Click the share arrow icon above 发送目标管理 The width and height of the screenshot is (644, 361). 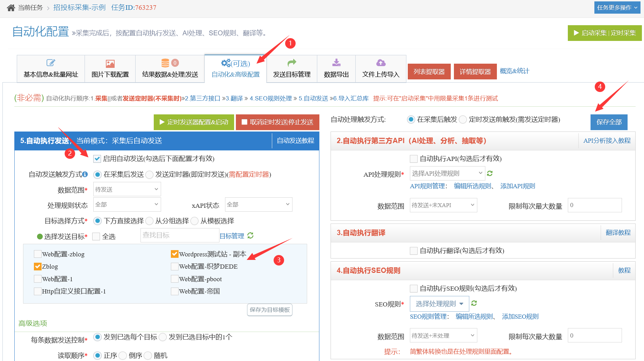[x=292, y=63]
